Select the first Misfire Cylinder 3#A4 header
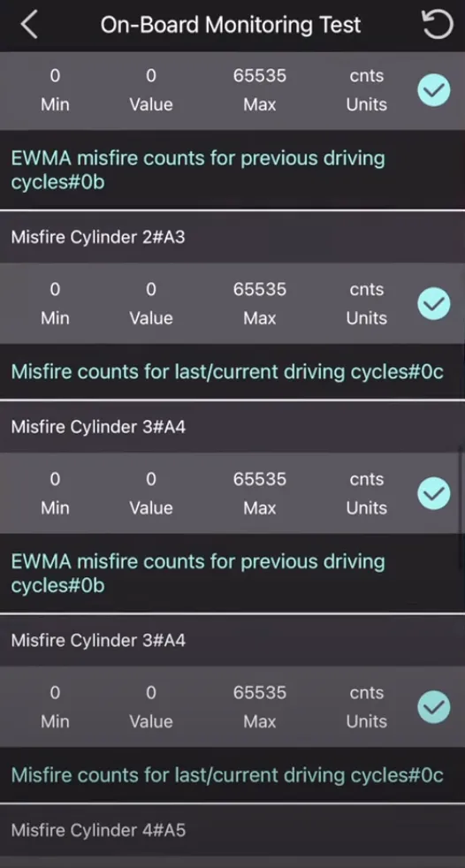The width and height of the screenshot is (465, 868). [x=232, y=427]
